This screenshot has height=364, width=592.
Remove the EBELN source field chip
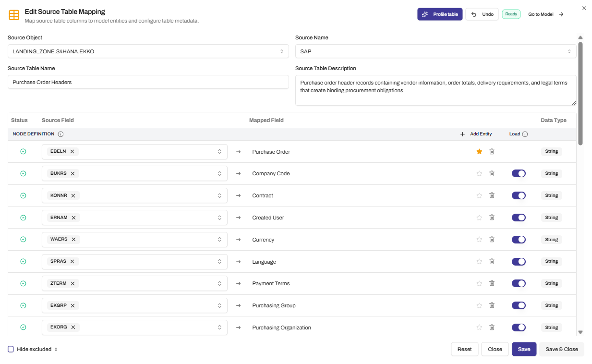click(x=73, y=151)
